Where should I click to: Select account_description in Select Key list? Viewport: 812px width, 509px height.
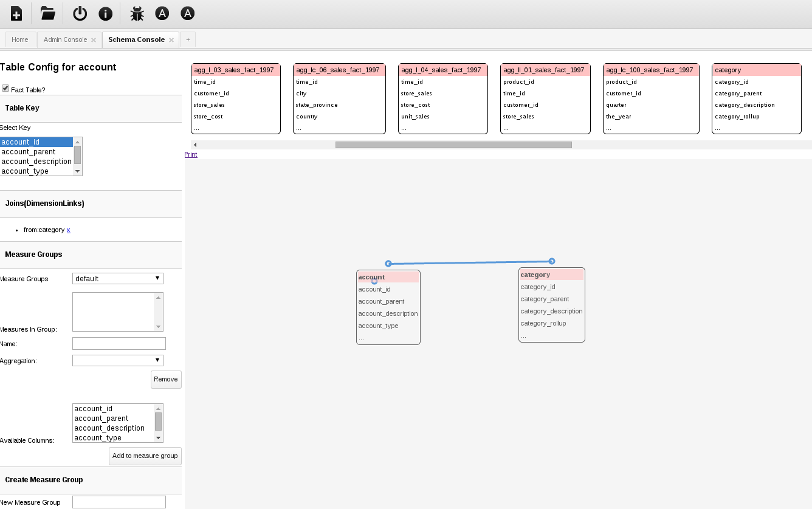coord(36,162)
